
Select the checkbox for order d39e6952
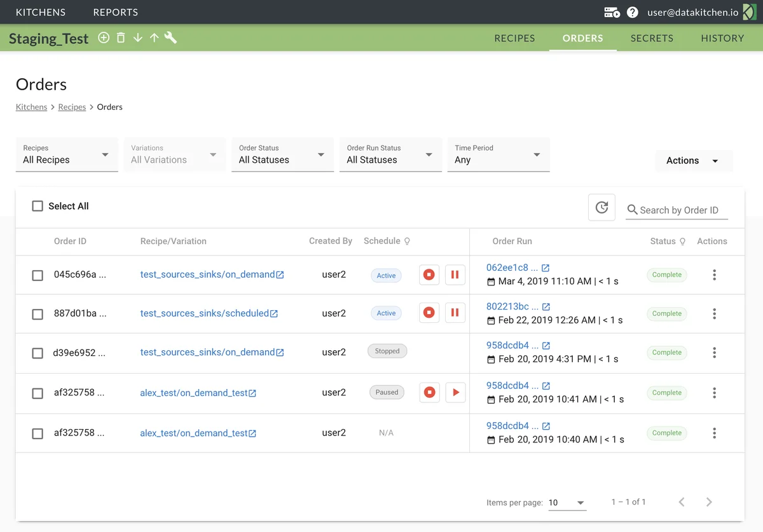tap(38, 353)
